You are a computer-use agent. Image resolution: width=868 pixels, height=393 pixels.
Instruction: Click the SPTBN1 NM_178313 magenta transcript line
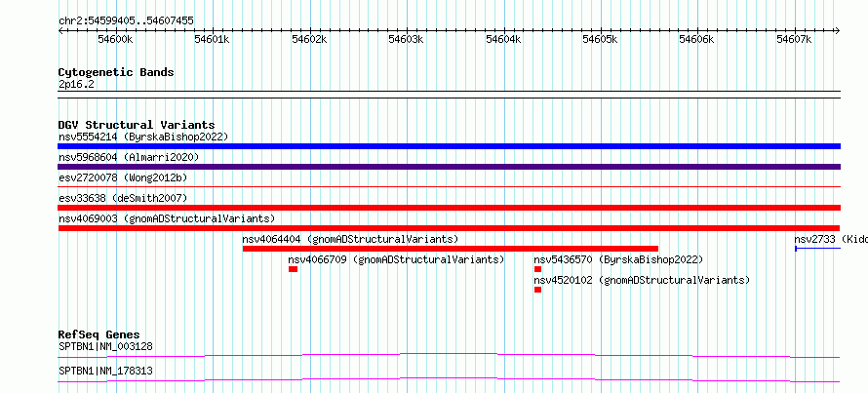pos(449,379)
